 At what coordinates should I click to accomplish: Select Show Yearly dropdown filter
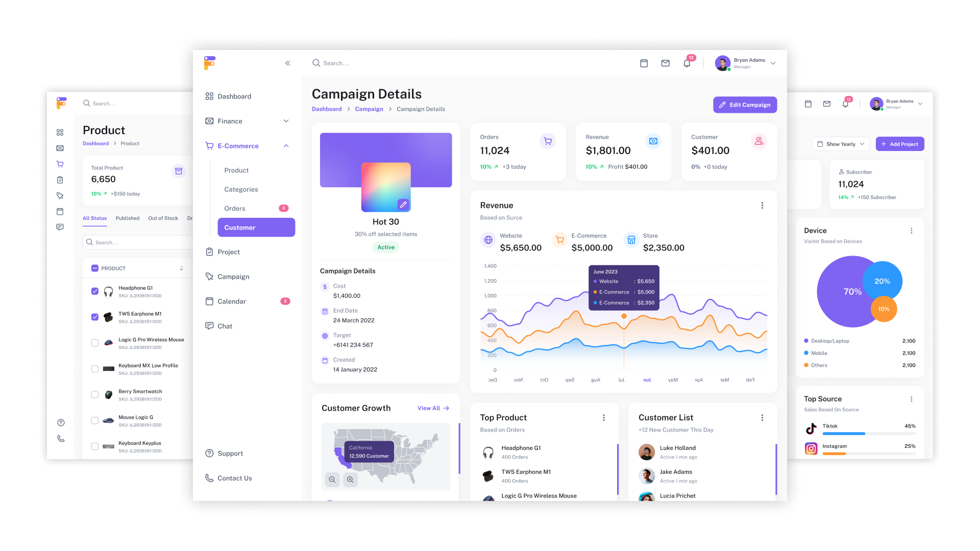pos(841,143)
